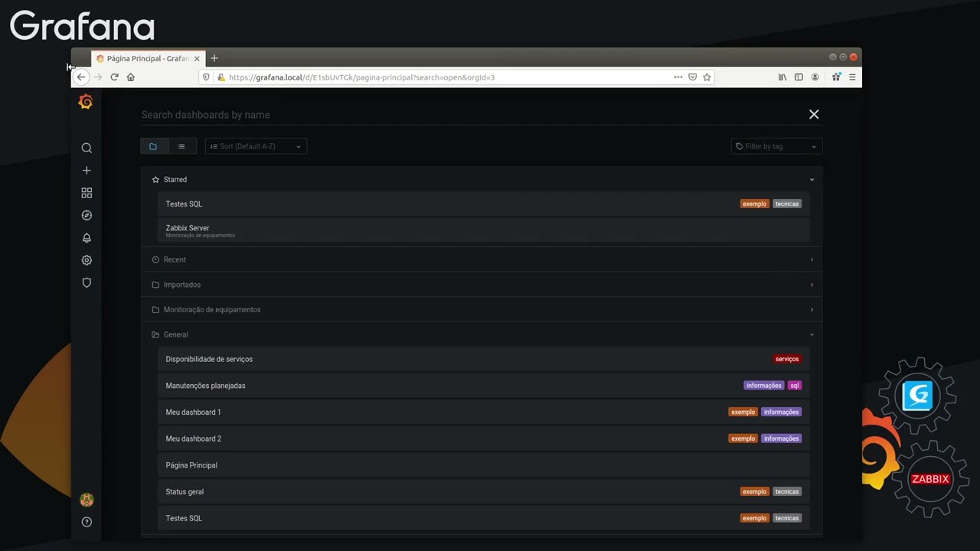The width and height of the screenshot is (980, 551).
Task: Expand the Importados folder
Action: tap(482, 285)
